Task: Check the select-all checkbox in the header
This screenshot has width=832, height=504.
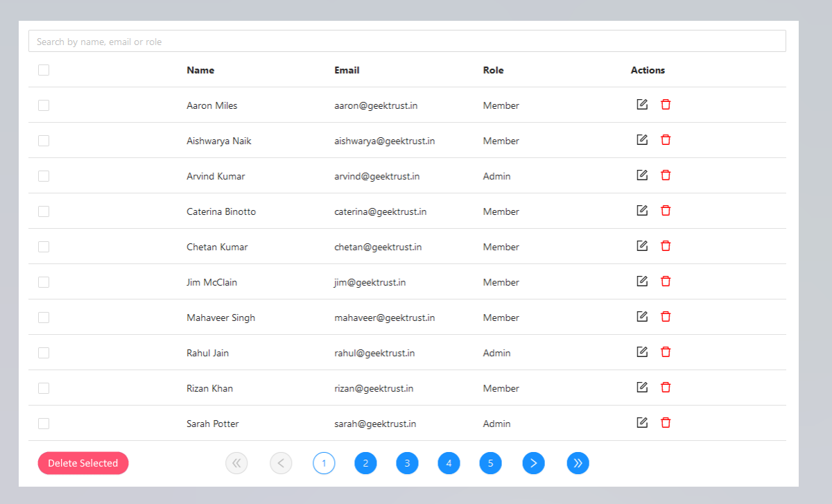Action: pos(44,69)
